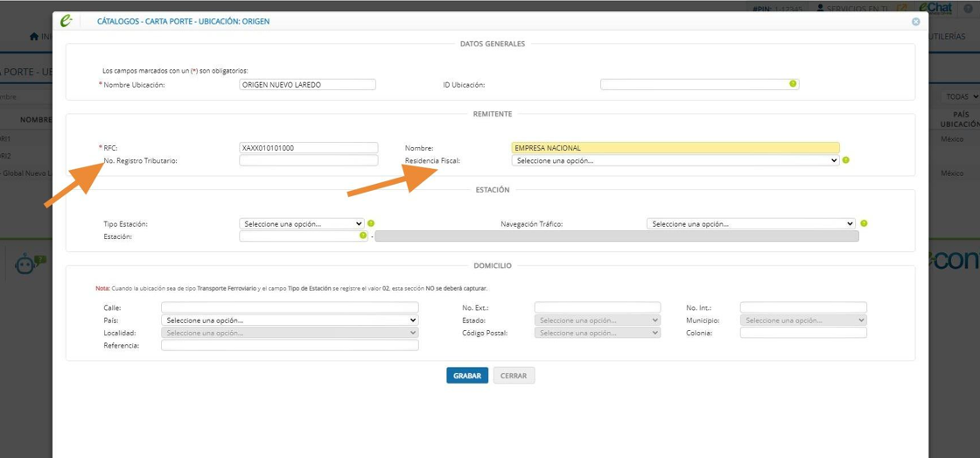
Task: Click the green e logo in dialog header
Action: click(x=66, y=21)
